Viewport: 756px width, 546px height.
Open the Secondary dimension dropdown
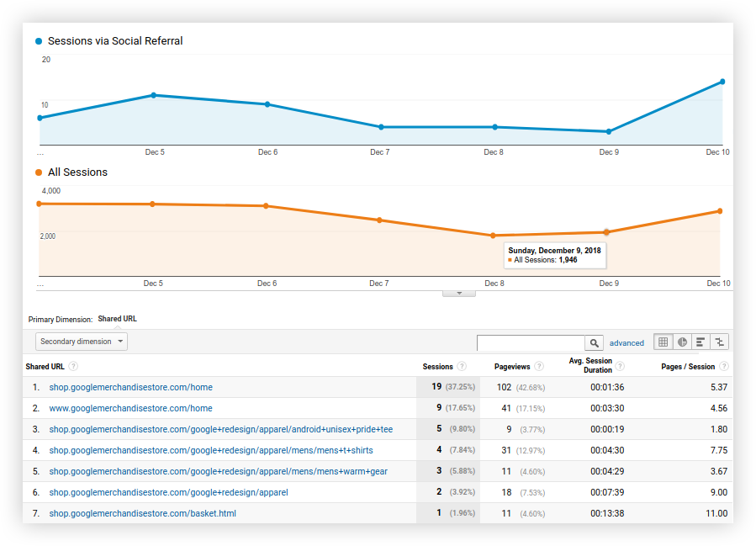(82, 342)
